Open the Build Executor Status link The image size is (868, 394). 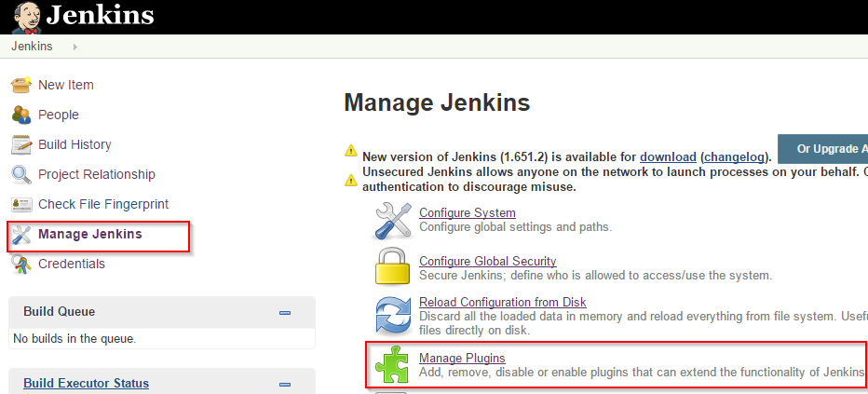click(87, 384)
